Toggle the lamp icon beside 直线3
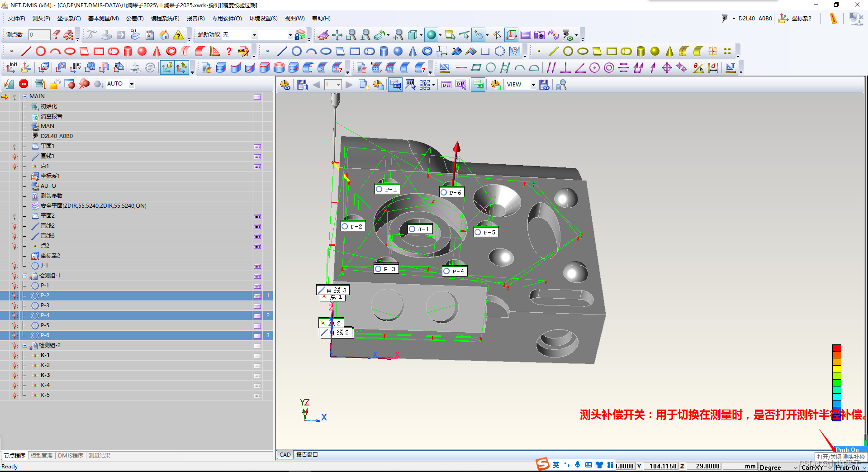 (14, 236)
